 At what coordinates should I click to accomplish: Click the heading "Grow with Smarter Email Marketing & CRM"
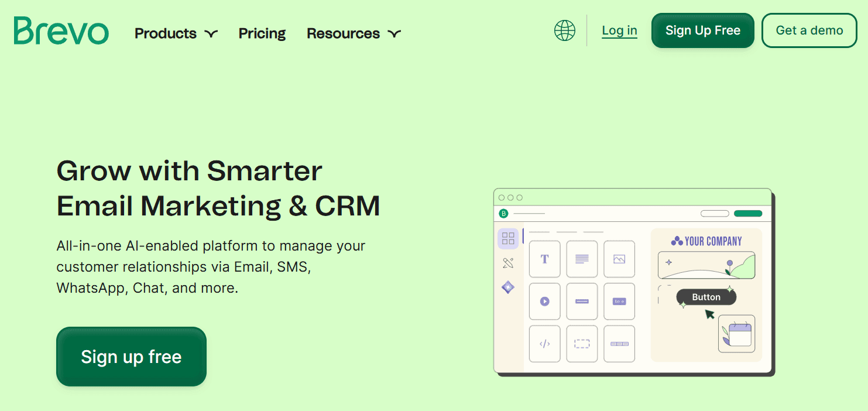pos(218,189)
